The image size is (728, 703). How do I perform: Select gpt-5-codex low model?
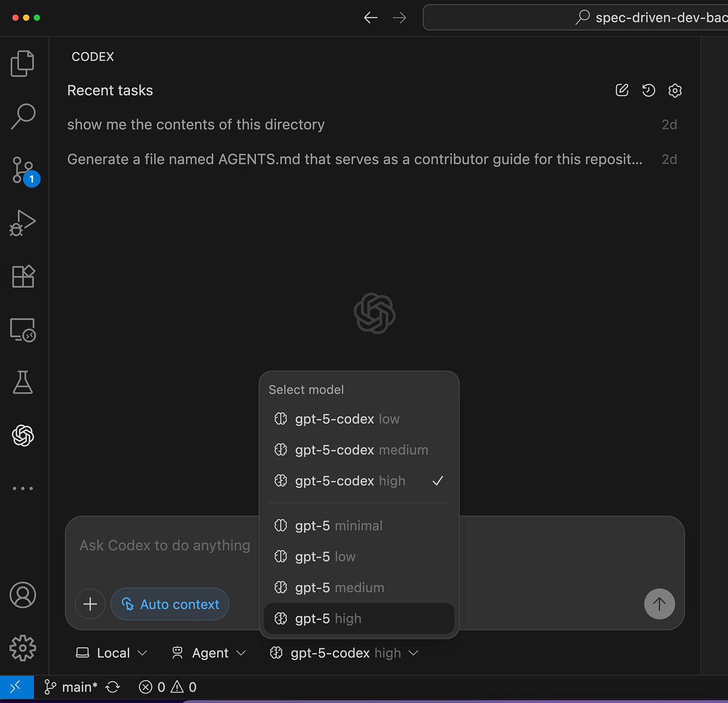(x=359, y=419)
